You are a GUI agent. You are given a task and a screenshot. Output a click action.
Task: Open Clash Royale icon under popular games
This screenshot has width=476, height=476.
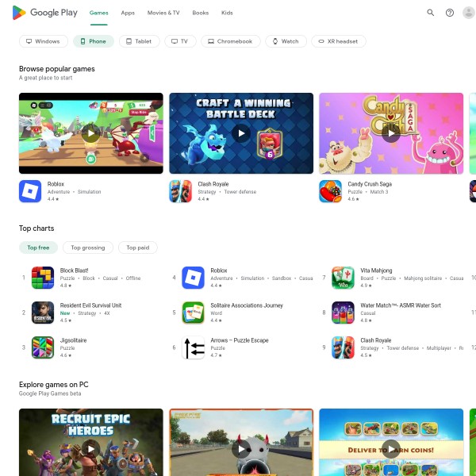click(180, 191)
